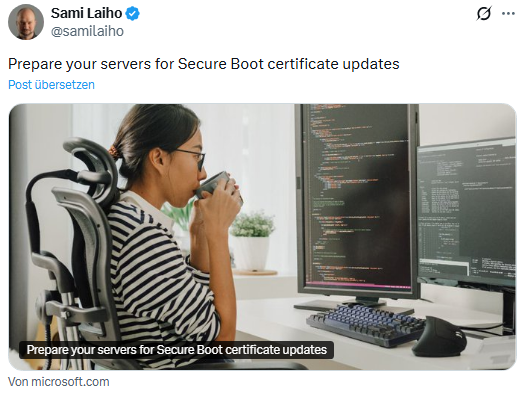Click Post übersetzen to translate

(51, 85)
